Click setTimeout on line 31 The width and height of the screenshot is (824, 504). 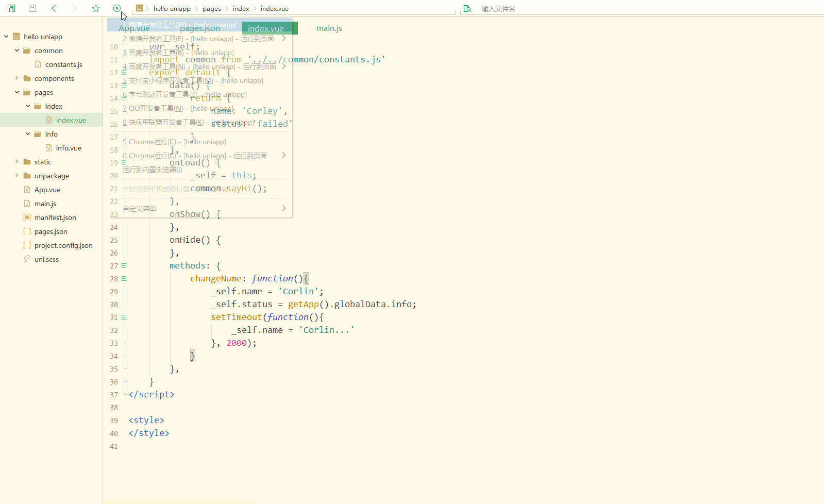(237, 317)
